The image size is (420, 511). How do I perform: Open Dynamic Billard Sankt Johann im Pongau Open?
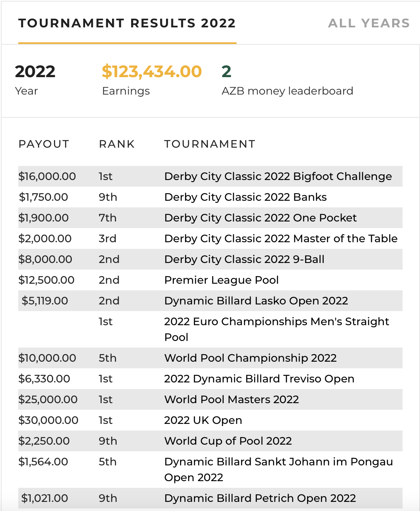278,470
